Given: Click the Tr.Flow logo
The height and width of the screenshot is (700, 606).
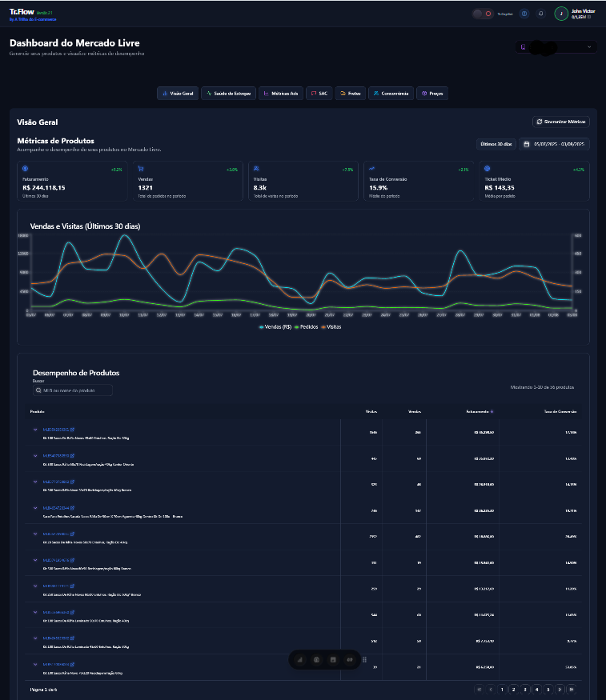Looking at the screenshot, I should (x=22, y=12).
